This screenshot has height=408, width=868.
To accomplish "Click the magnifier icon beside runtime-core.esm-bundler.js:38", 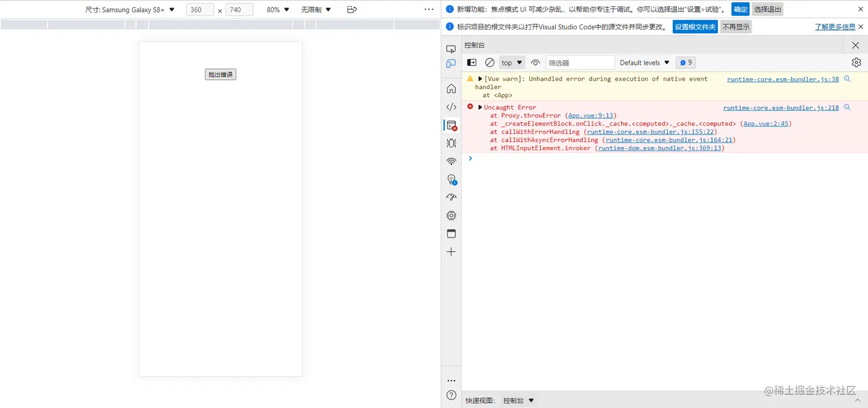I will 847,79.
